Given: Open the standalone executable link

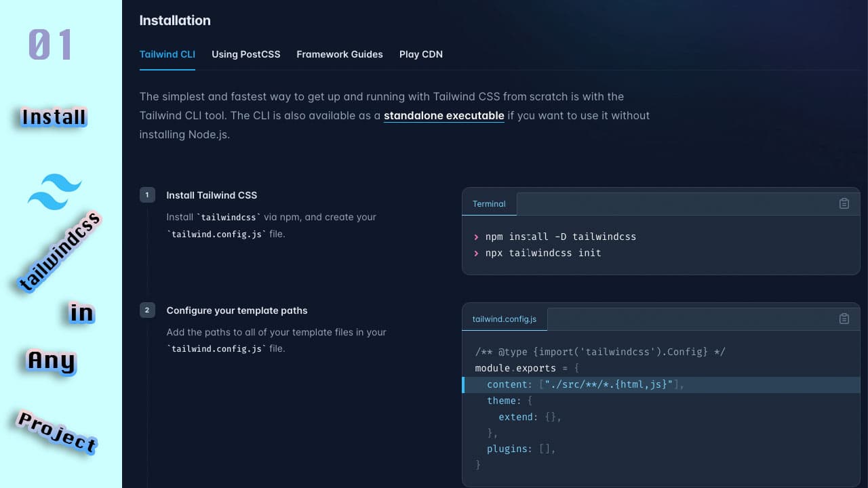Looking at the screenshot, I should (443, 115).
